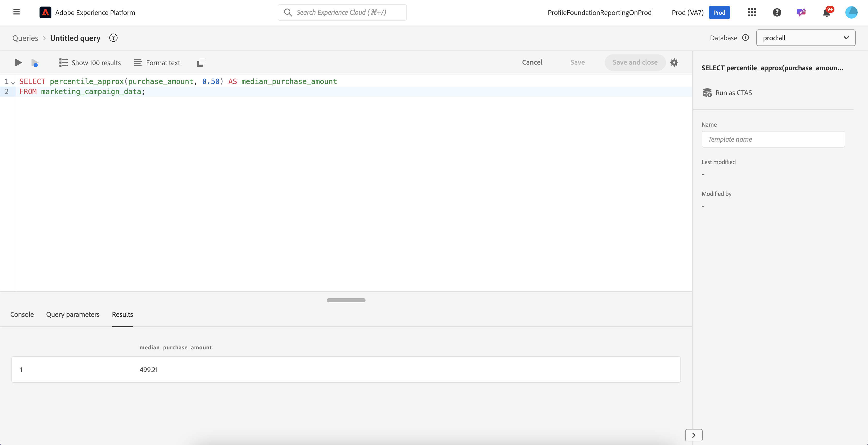This screenshot has height=445, width=868.
Task: Collapse the right details panel chevron
Action: pyautogui.click(x=693, y=435)
